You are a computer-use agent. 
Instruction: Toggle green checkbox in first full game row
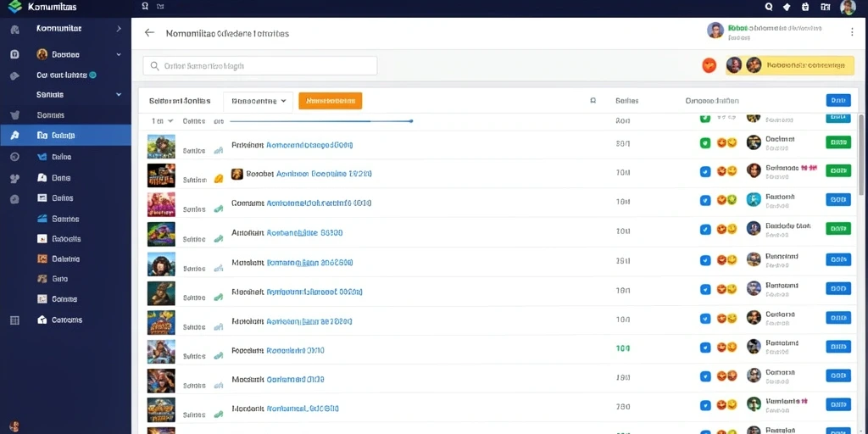(705, 142)
